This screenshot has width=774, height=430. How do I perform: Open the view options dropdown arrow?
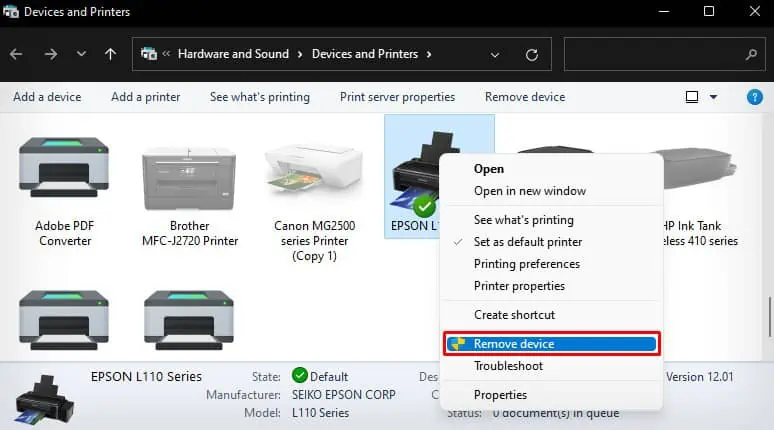click(x=714, y=97)
